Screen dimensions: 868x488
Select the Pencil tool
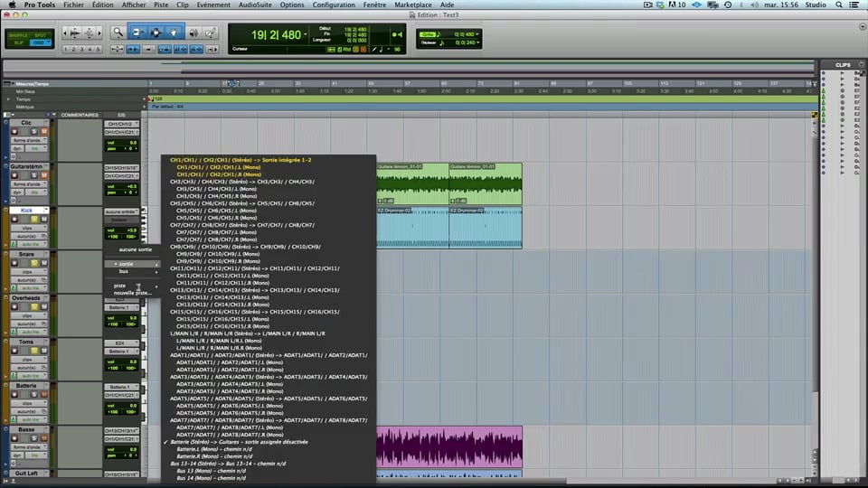210,33
